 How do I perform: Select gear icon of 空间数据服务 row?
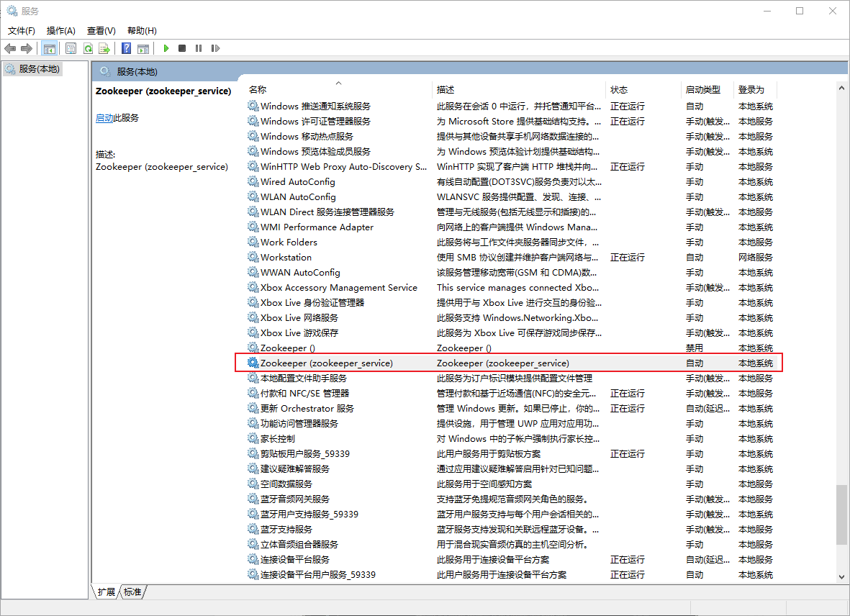pyautogui.click(x=253, y=484)
